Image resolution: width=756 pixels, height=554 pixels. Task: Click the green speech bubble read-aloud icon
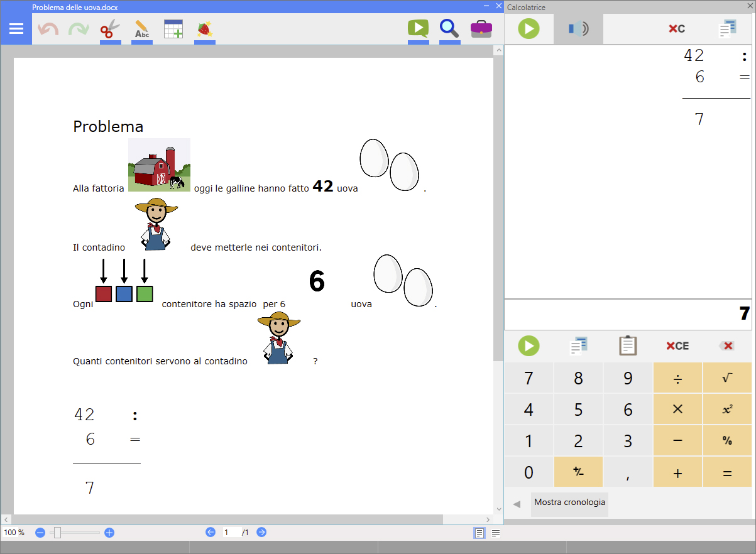click(x=418, y=29)
